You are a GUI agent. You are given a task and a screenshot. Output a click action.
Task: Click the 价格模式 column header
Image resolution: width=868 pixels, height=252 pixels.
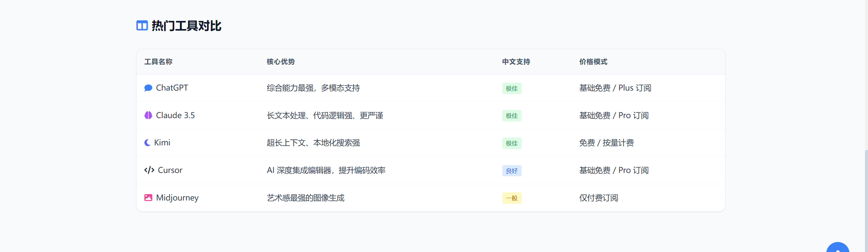point(593,62)
